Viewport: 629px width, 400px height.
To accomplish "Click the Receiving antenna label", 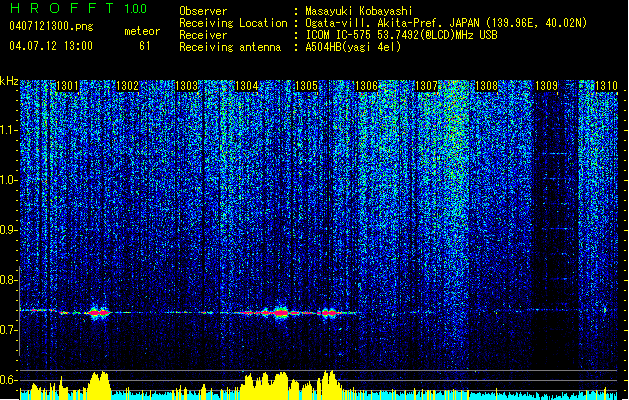I will 230,47.
